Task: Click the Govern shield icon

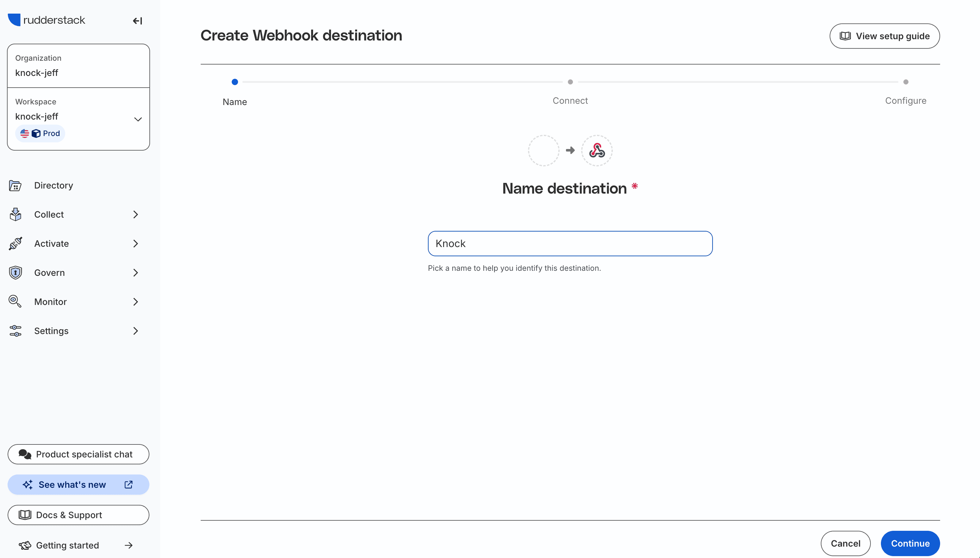Action: tap(15, 272)
